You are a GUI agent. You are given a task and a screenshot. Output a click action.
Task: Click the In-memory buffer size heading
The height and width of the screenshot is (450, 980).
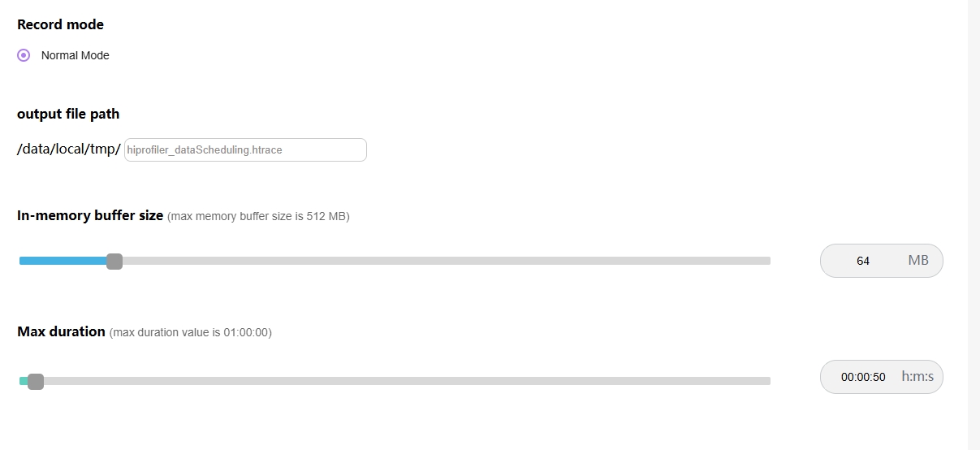tap(90, 215)
